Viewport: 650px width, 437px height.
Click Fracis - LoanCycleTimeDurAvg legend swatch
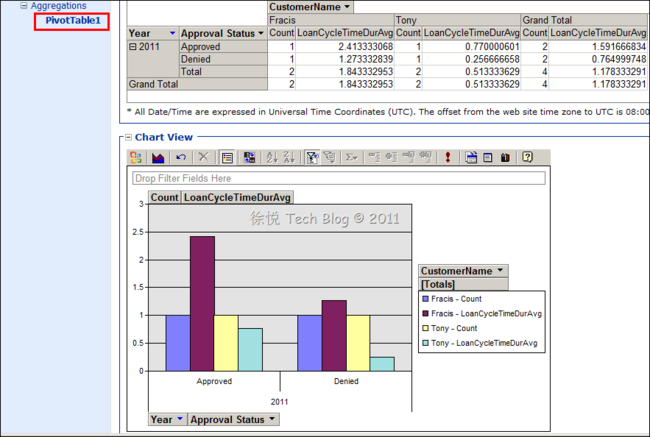pos(425,313)
